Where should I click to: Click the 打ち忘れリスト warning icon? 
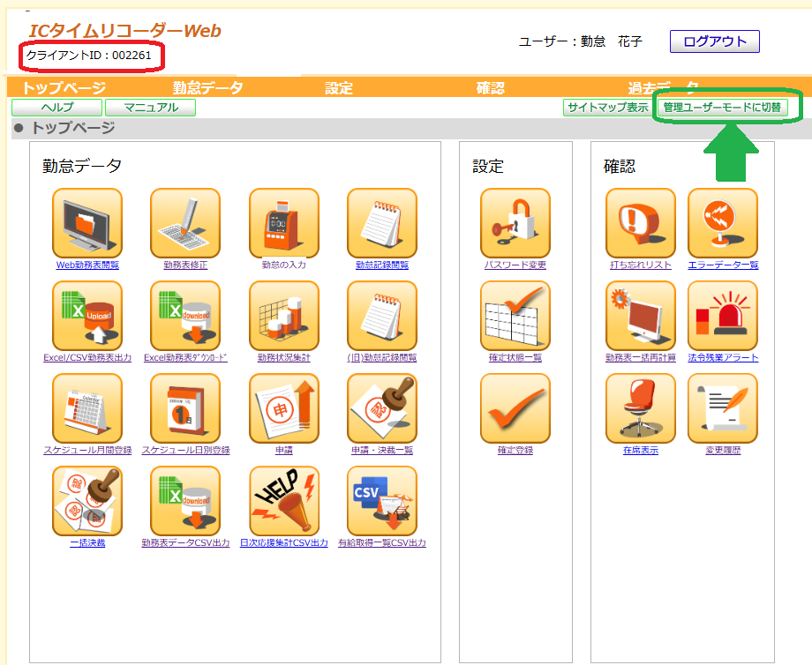[x=640, y=223]
